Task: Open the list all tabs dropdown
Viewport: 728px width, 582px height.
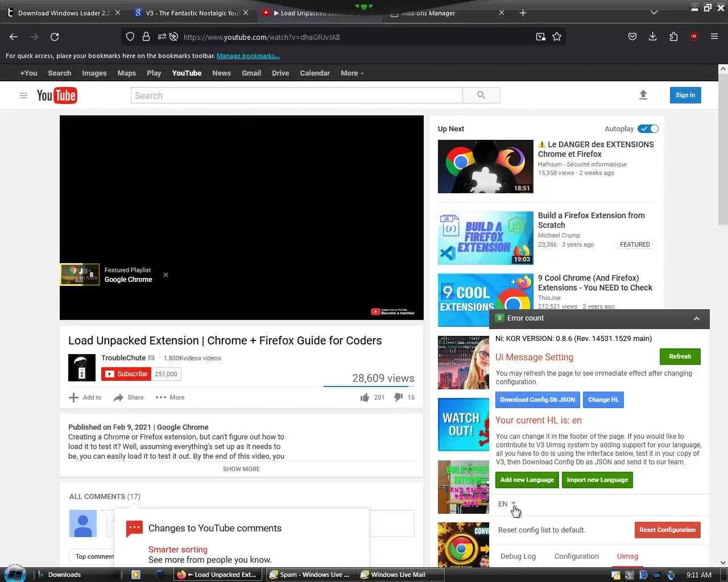Action: tap(654, 13)
